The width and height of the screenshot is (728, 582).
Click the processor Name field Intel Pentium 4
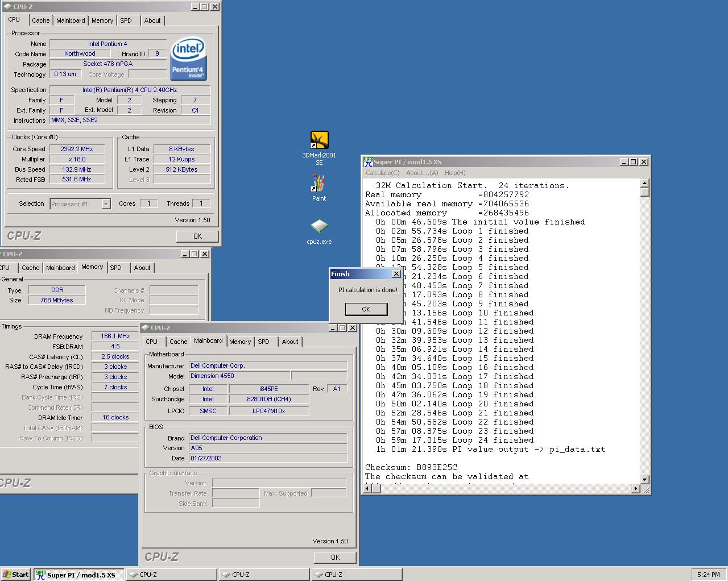coord(108,44)
